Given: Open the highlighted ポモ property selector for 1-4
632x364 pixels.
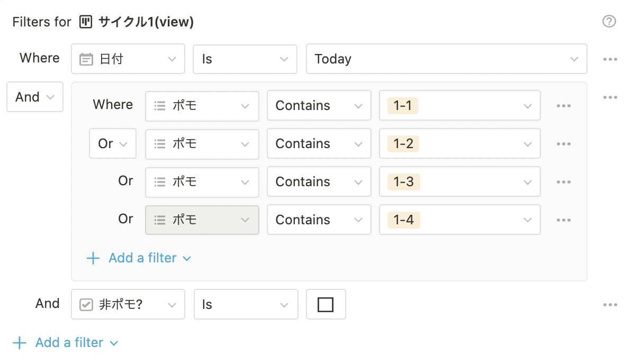Looking at the screenshot, I should pyautogui.click(x=202, y=220).
